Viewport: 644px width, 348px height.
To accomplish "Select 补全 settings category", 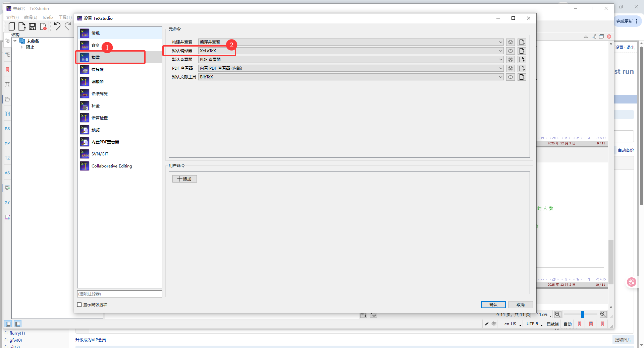I will tap(120, 106).
